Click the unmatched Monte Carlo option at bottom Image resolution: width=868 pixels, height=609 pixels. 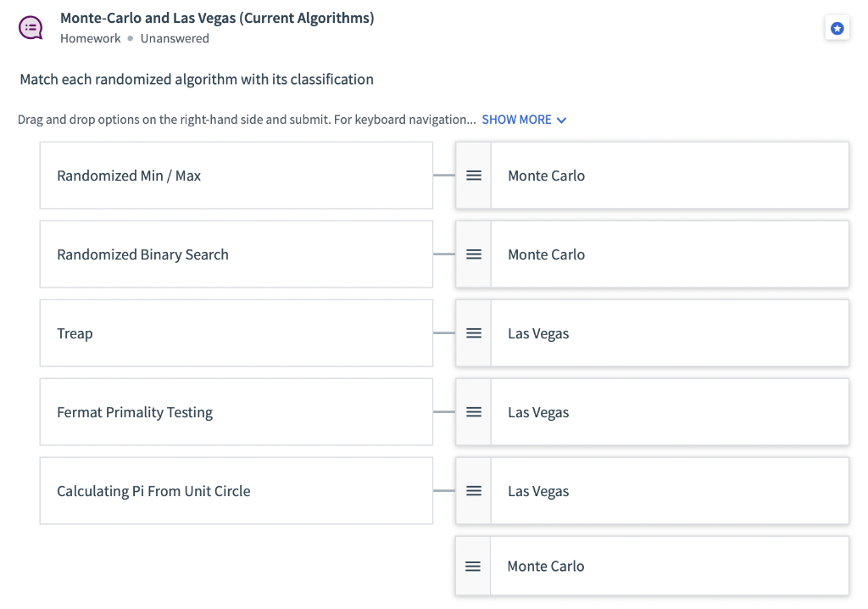668,566
